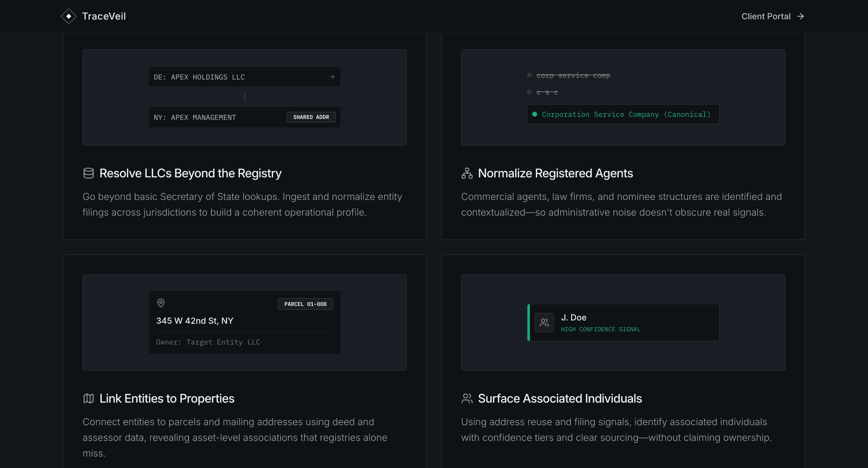Select the person avatar icon next to J. Doe

coord(544,322)
